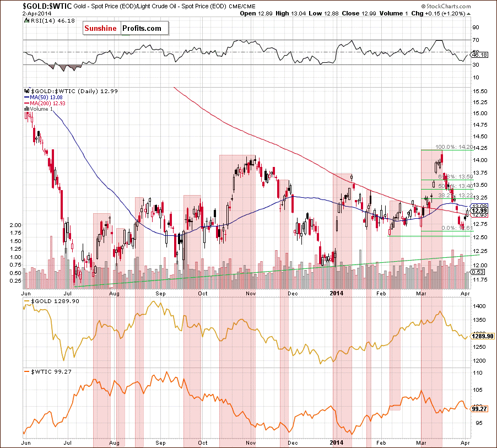The height and width of the screenshot is (448, 497).
Task: Click the 12.99 last price tag on axis
Action: click(479, 211)
